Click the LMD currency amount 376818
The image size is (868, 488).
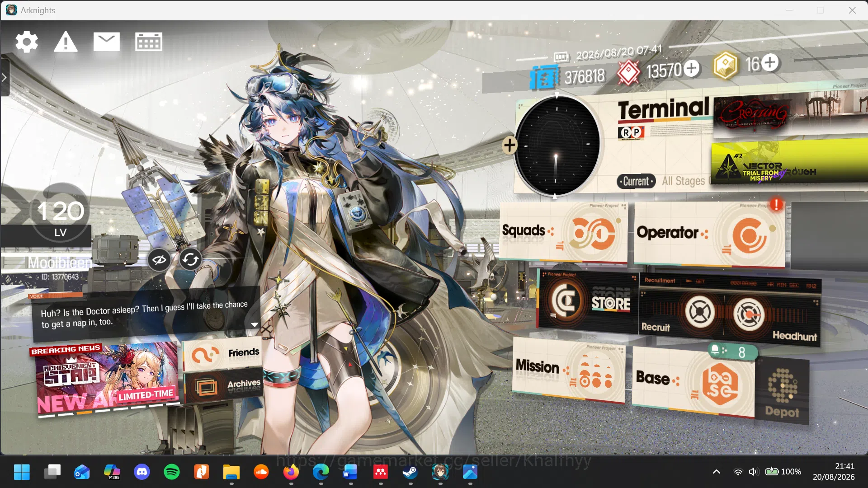[585, 76]
